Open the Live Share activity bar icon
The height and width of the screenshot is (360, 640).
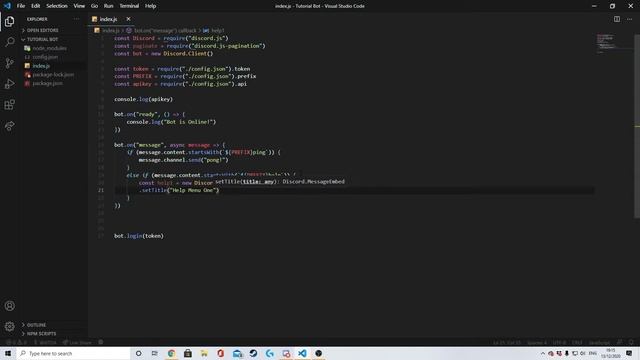[x=9, y=126]
